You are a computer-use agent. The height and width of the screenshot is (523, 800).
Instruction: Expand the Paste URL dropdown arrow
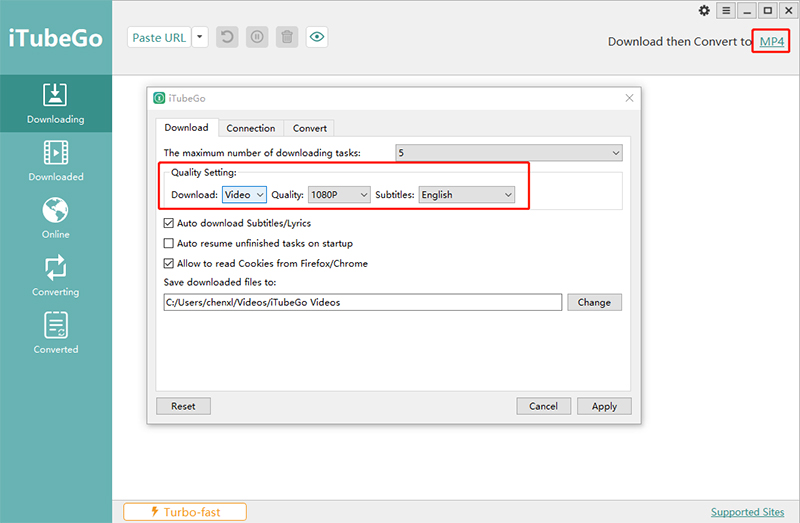(x=200, y=37)
